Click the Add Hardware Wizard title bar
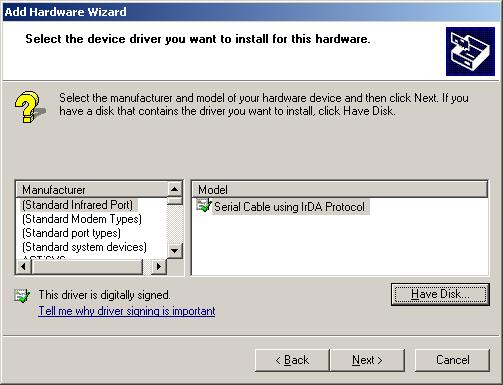The image size is (503, 385). pyautogui.click(x=251, y=12)
